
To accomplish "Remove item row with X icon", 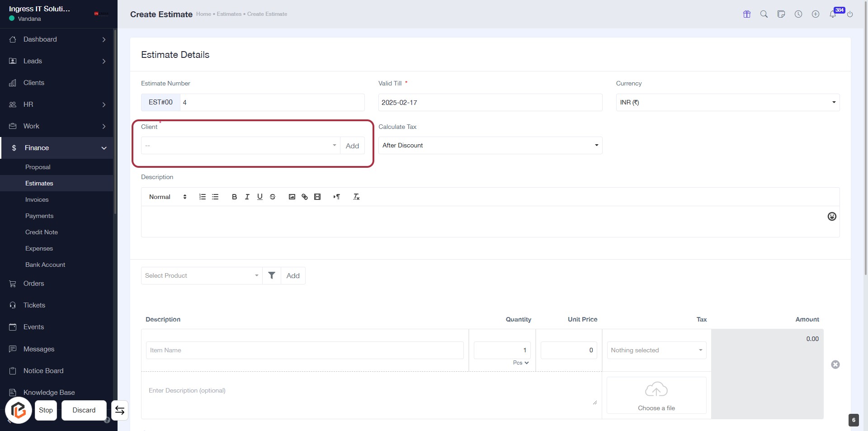I will (835, 365).
